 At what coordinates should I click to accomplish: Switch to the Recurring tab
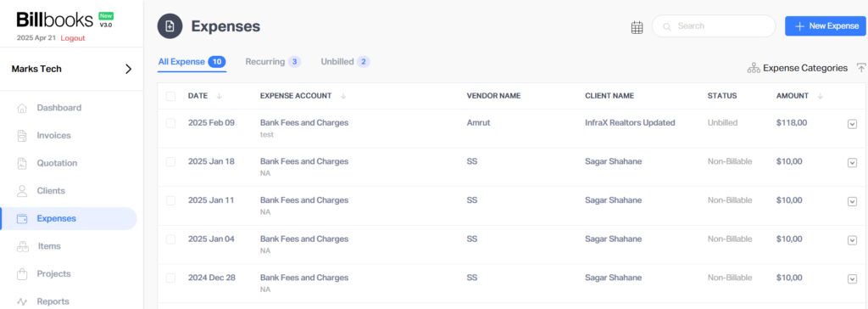(x=273, y=62)
